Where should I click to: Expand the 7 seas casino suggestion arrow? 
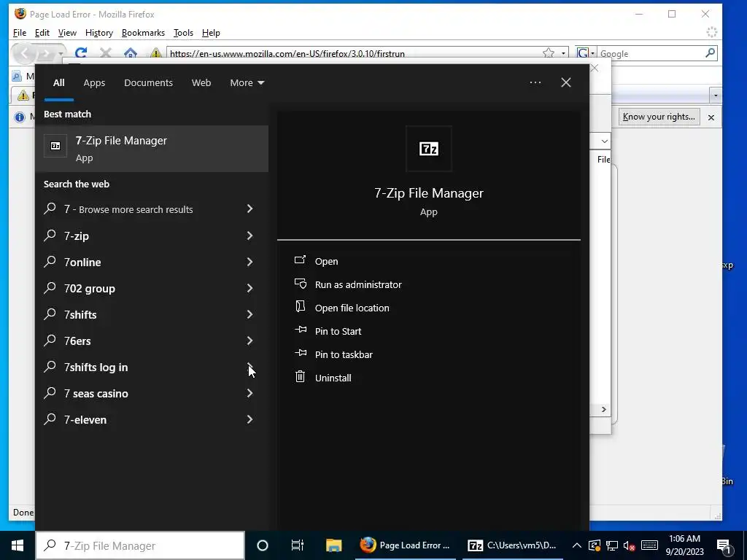click(249, 393)
